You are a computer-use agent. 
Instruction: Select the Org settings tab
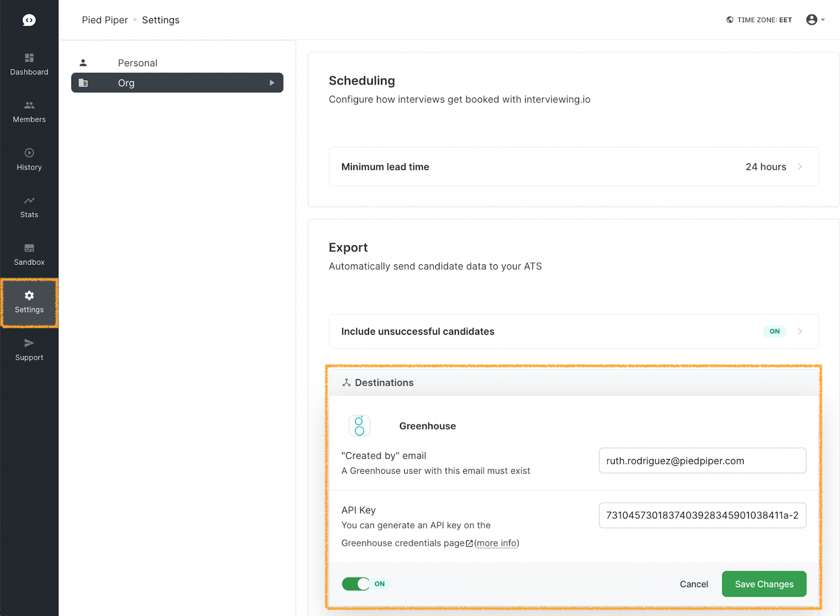[177, 83]
